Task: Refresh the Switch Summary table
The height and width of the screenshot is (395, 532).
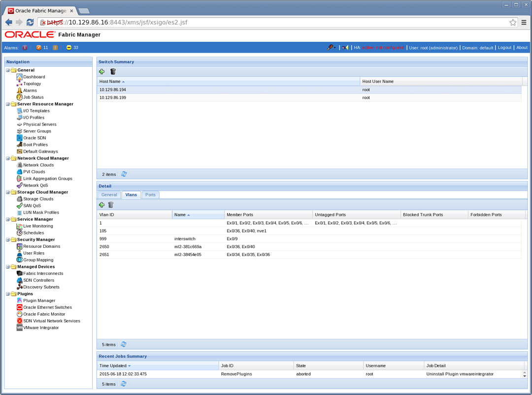Action: tap(124, 174)
